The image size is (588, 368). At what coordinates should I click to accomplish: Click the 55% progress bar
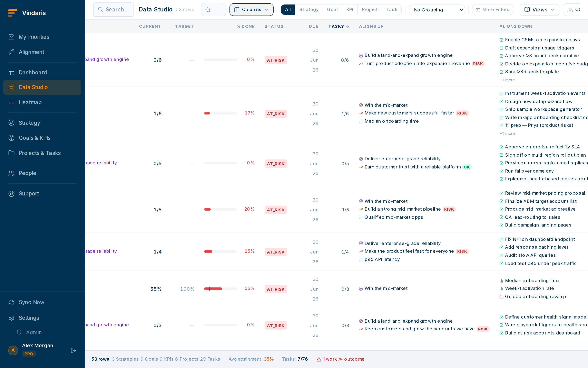point(220,289)
